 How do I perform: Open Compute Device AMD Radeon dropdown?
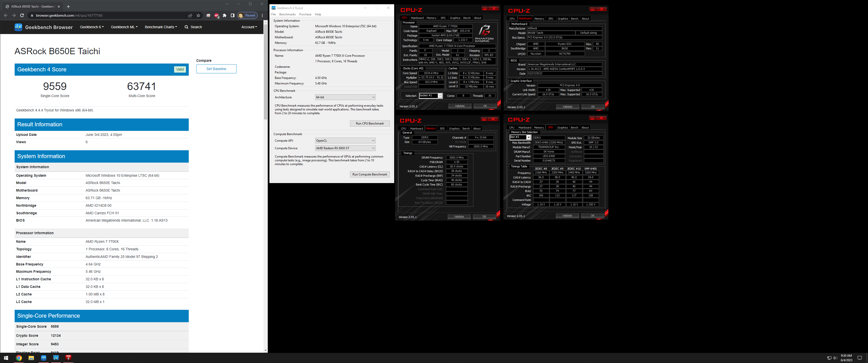click(x=345, y=148)
